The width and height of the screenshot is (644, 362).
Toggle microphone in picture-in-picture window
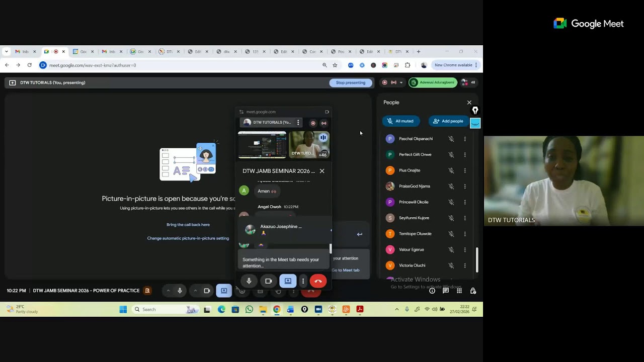coord(249,281)
